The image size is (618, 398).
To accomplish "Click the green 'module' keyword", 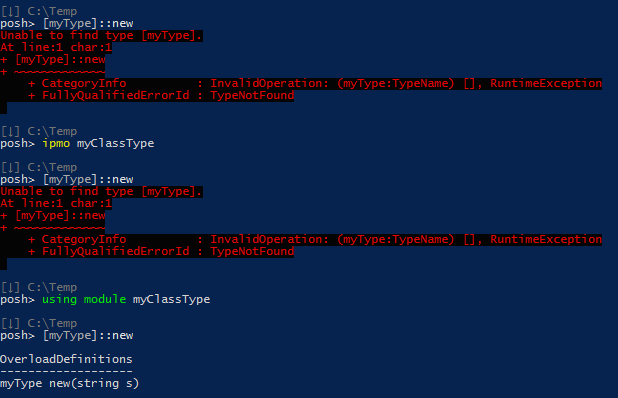I will 105,299.
